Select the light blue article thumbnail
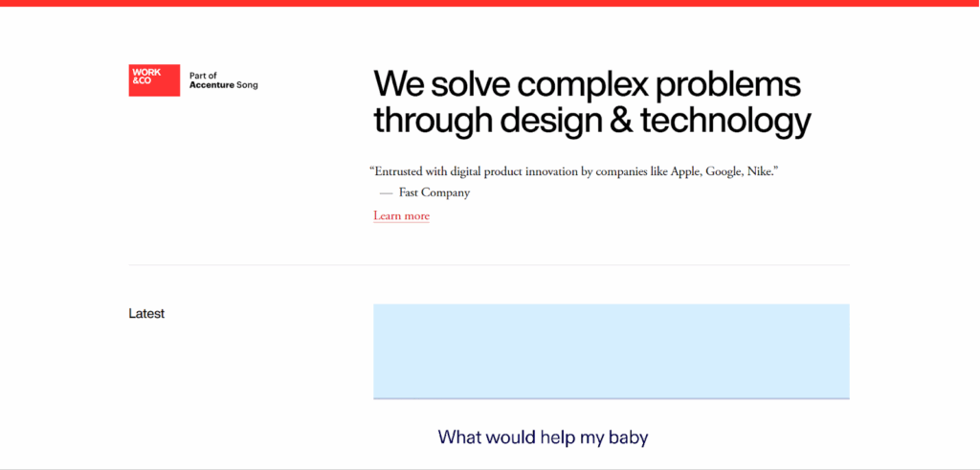This screenshot has height=470, width=980. coord(611,350)
